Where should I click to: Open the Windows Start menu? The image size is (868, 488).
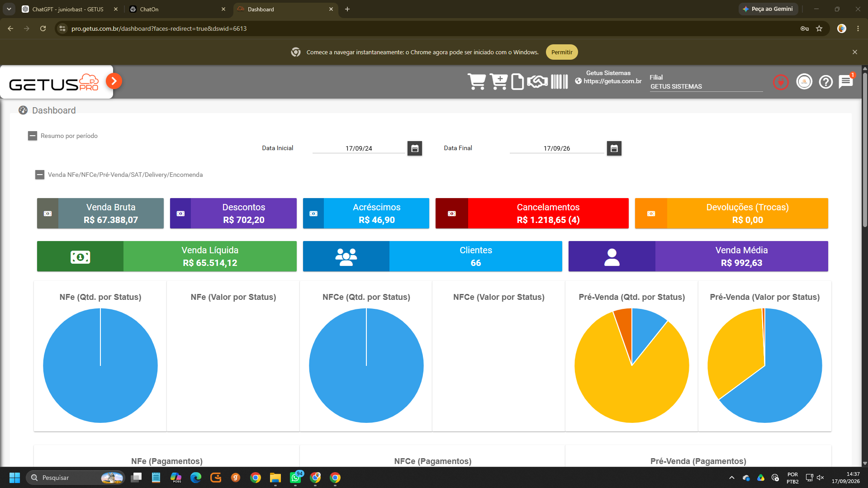(14, 478)
